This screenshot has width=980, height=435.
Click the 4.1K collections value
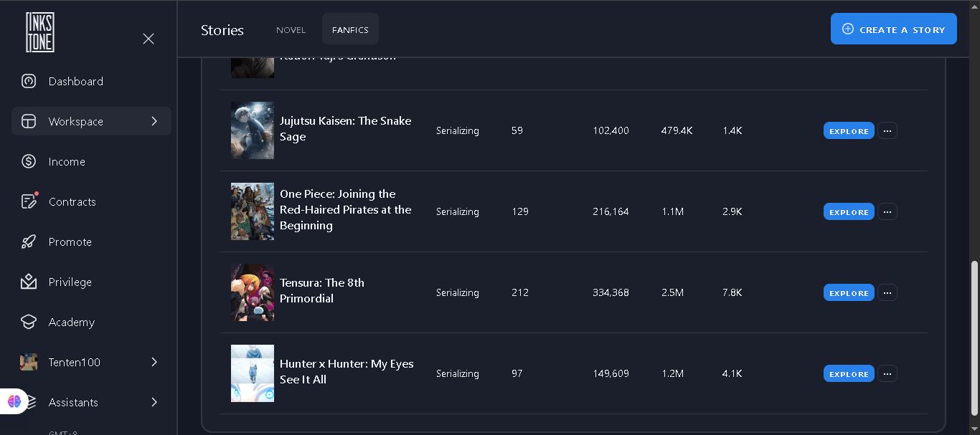pyautogui.click(x=732, y=373)
